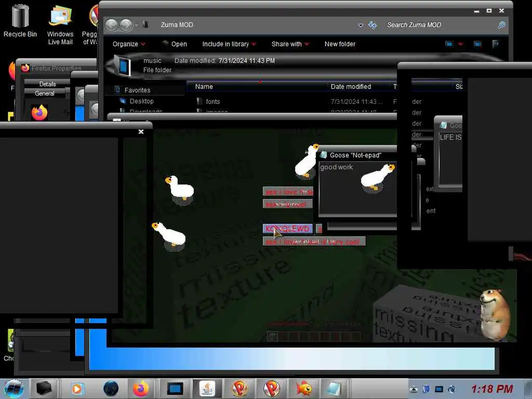Viewport: 532px width, 399px height.
Task: Switch to General tab in Firefox Properties
Action: click(x=45, y=94)
